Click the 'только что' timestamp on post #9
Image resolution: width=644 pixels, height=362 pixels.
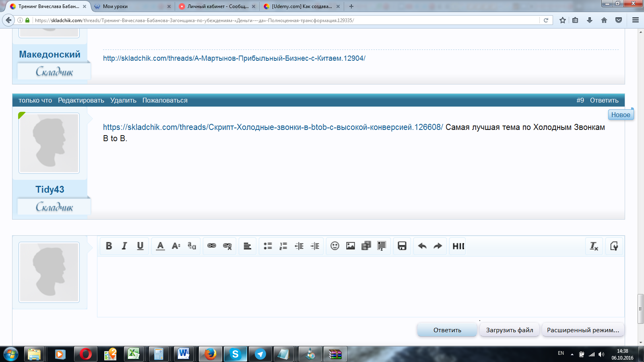pyautogui.click(x=35, y=100)
